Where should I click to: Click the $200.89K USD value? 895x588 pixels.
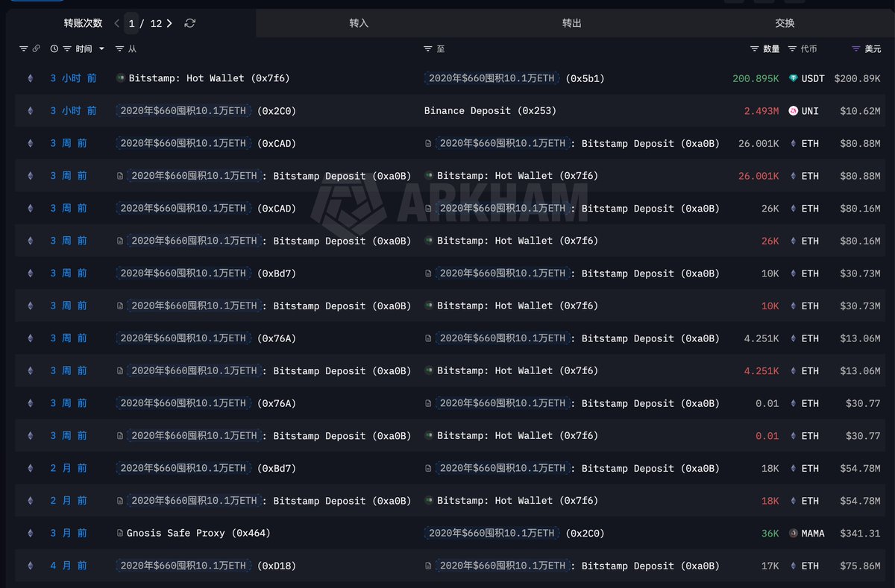tap(857, 78)
